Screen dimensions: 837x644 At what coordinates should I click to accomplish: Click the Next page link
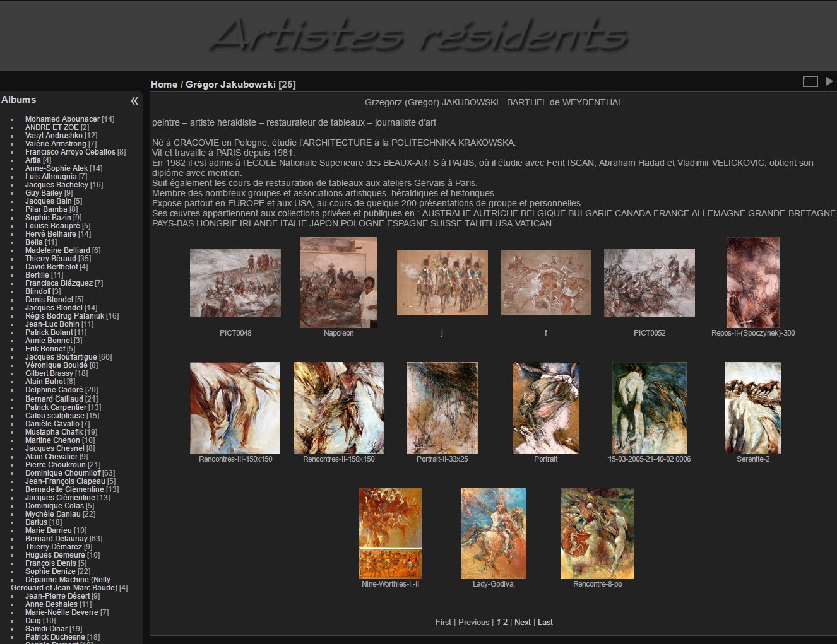tap(522, 623)
